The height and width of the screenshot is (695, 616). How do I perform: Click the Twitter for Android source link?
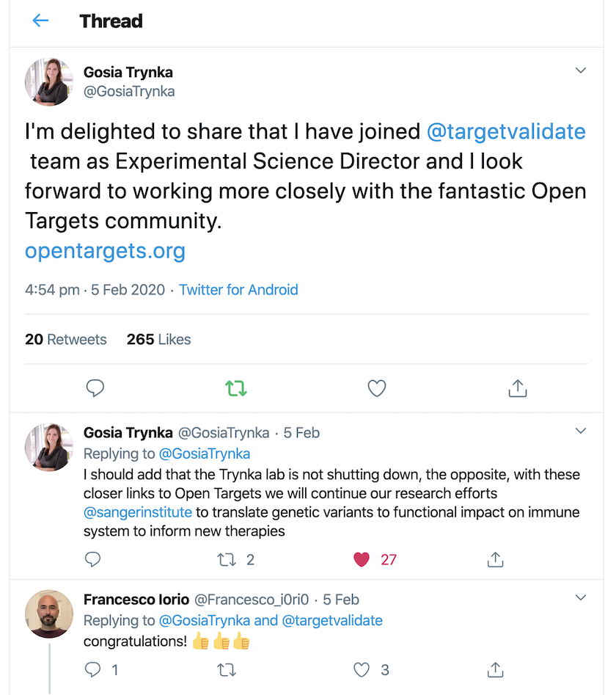[x=238, y=290]
